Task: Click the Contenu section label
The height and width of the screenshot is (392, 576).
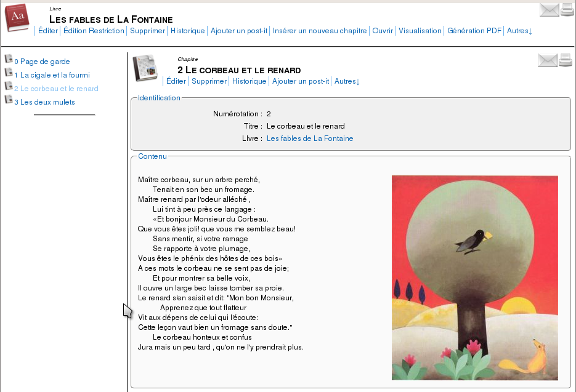Action: click(x=152, y=156)
